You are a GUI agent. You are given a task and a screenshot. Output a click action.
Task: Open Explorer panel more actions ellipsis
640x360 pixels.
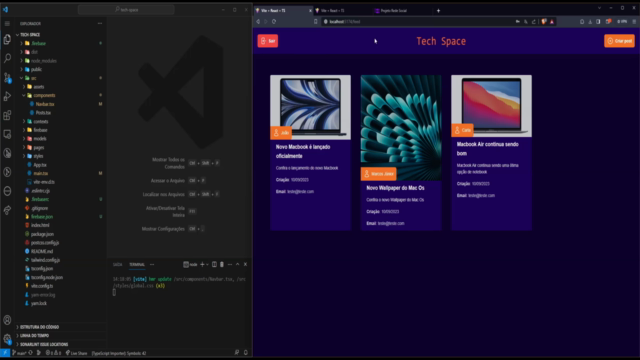100,24
